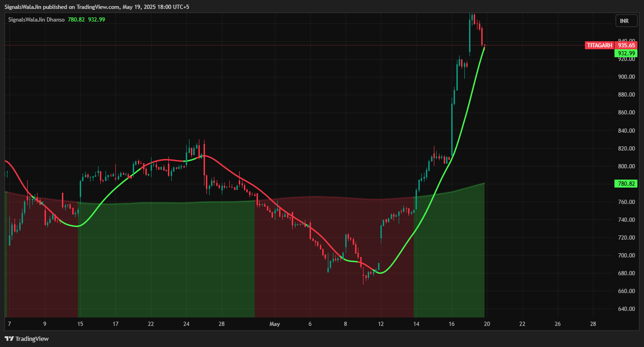The image size is (644, 347).
Task: Click the TradingView logo at bottom
Action: pyautogui.click(x=27, y=339)
